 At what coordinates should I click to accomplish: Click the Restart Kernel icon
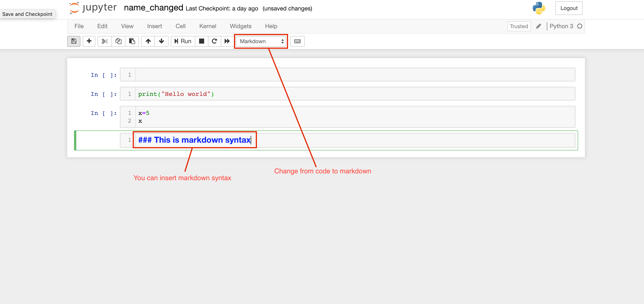[215, 41]
